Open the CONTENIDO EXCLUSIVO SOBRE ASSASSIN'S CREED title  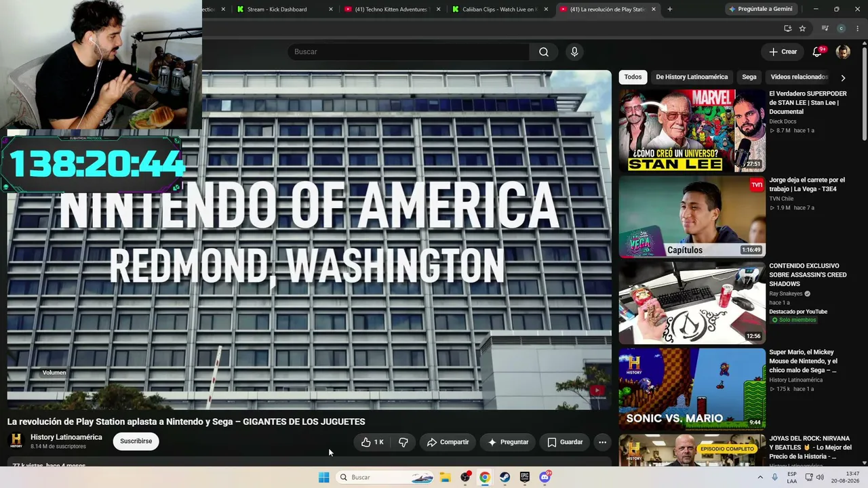point(808,275)
